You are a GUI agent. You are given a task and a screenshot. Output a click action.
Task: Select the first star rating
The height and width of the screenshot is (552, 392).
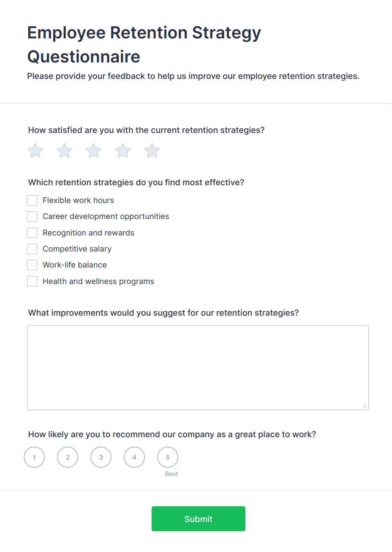(35, 151)
